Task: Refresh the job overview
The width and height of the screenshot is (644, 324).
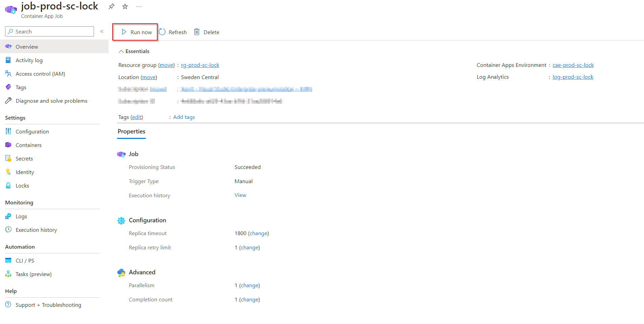Action: coord(173,32)
